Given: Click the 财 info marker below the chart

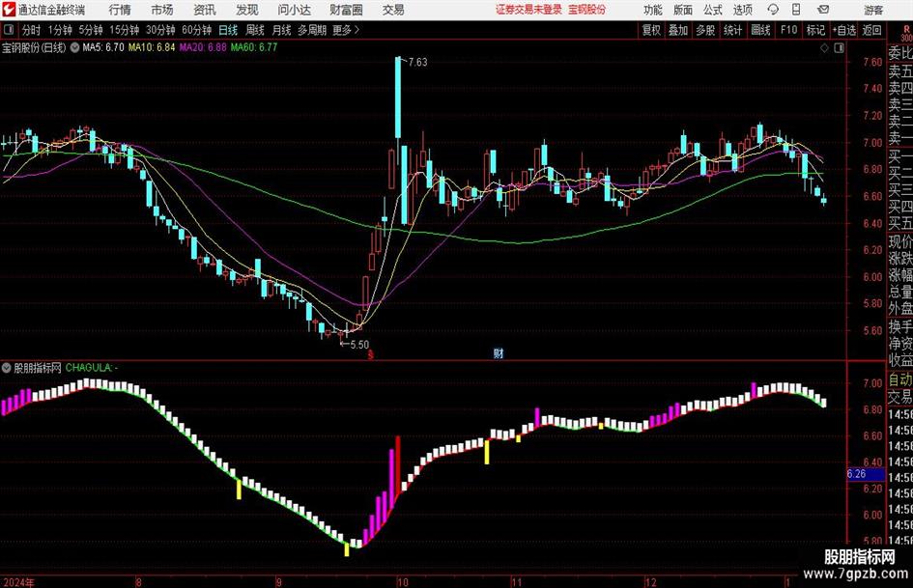Looking at the screenshot, I should [x=498, y=353].
